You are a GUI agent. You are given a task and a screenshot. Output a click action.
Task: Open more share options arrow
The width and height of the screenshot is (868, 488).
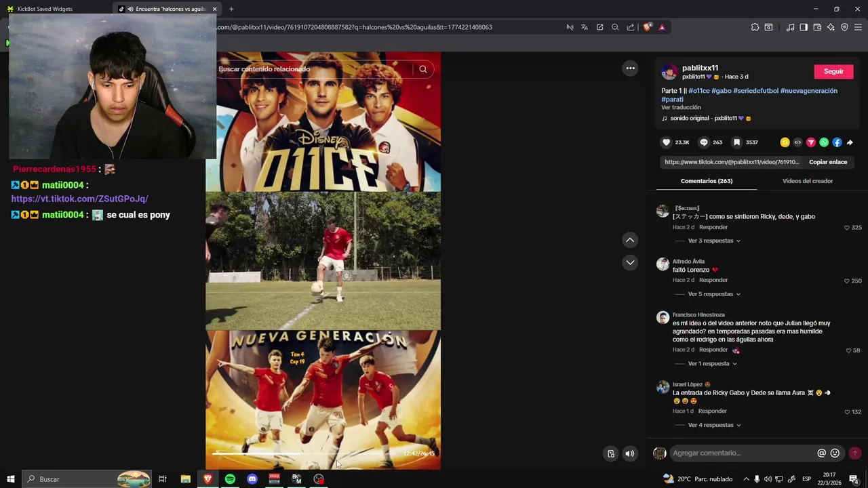click(850, 142)
